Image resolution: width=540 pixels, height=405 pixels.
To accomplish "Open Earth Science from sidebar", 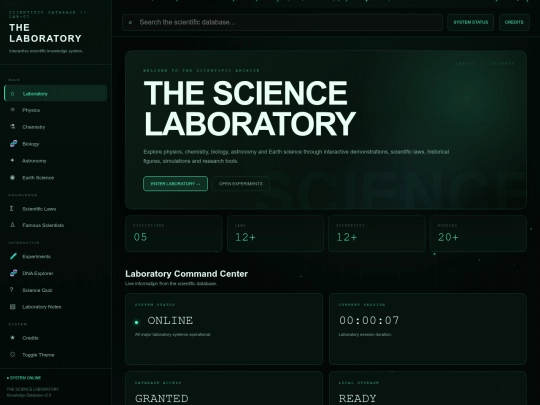I will pyautogui.click(x=55, y=177).
